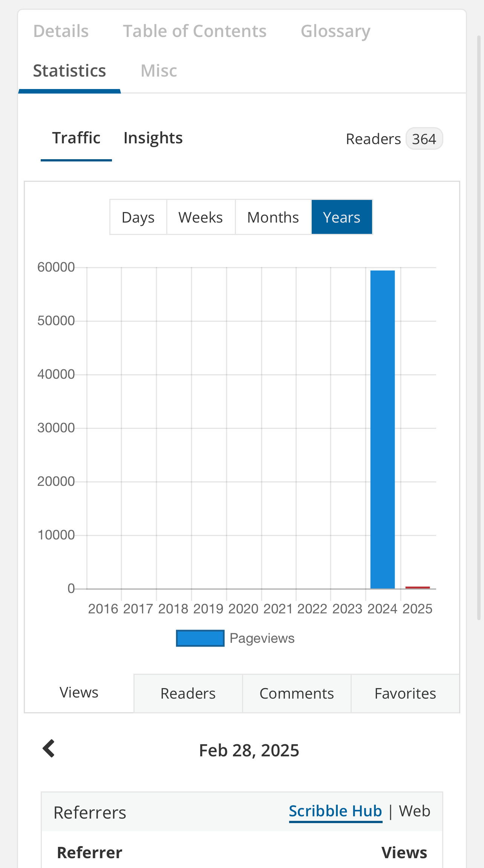Switch referrers to Web
Screen dimensions: 484x868
[x=414, y=811]
